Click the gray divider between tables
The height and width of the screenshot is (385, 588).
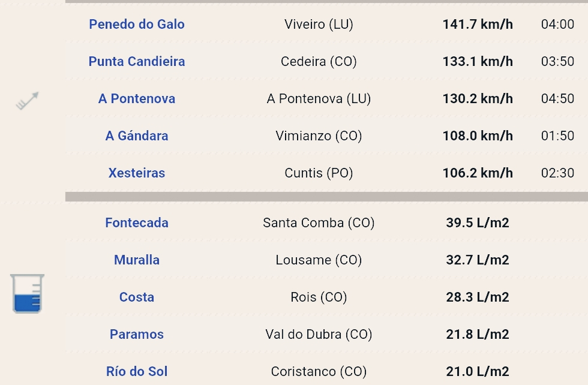coord(326,197)
